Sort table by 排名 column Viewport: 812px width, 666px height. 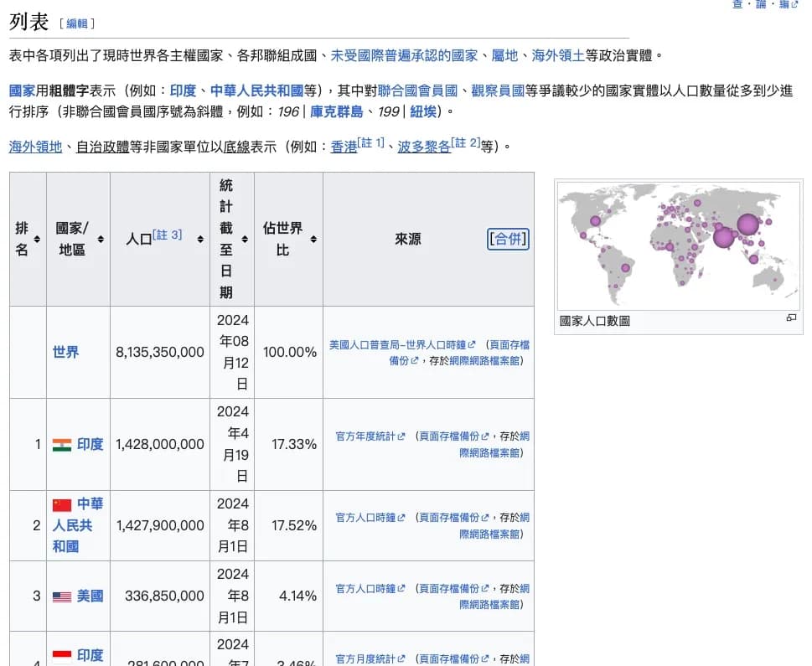click(x=37, y=239)
